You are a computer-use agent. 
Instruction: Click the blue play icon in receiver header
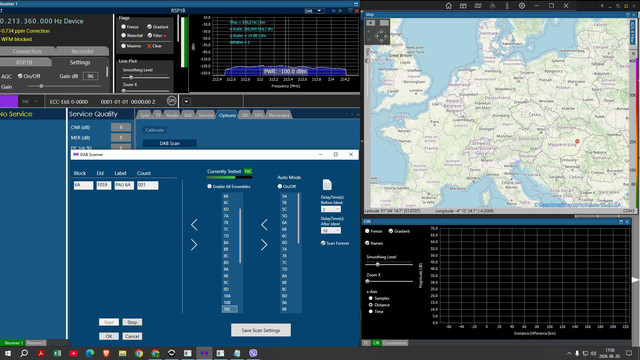(x=334, y=11)
